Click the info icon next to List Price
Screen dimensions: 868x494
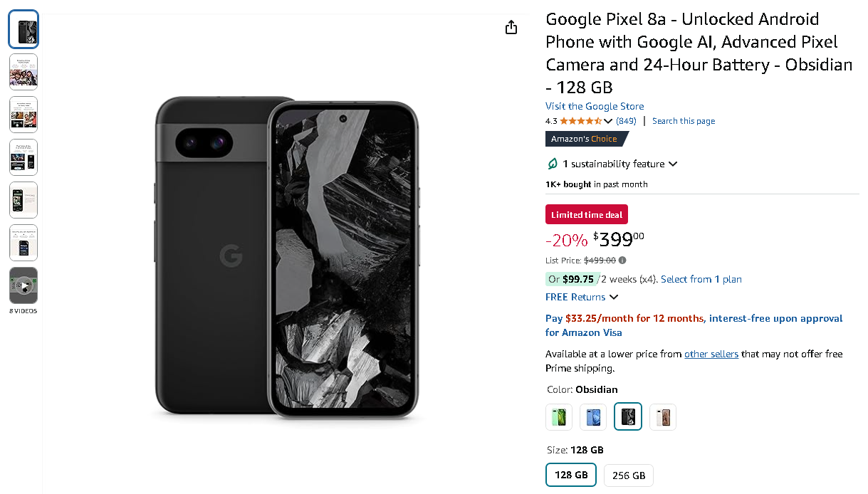[x=622, y=261]
